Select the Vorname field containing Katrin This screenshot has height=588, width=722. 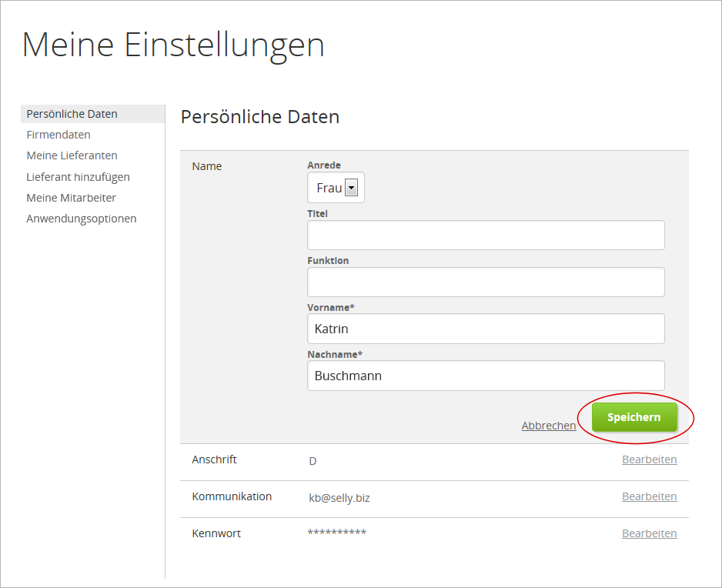(x=485, y=329)
